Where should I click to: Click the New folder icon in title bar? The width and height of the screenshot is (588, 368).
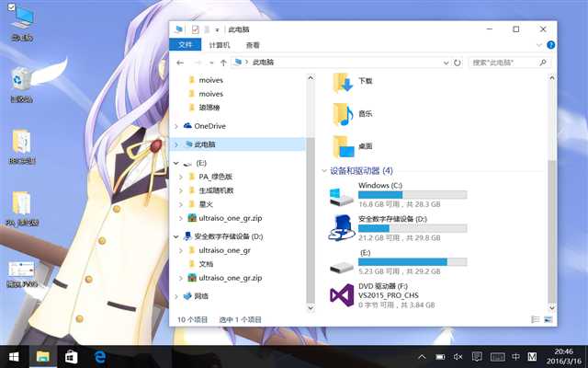click(206, 29)
